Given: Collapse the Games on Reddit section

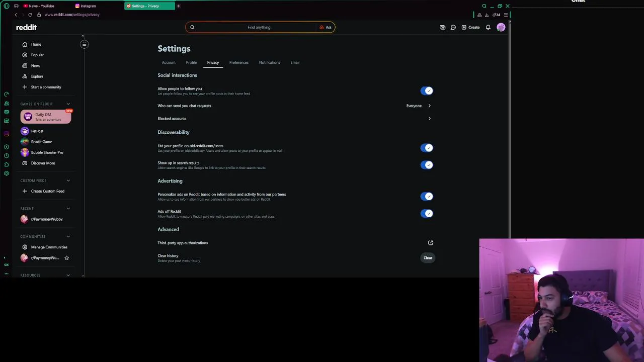Looking at the screenshot, I should click(68, 104).
